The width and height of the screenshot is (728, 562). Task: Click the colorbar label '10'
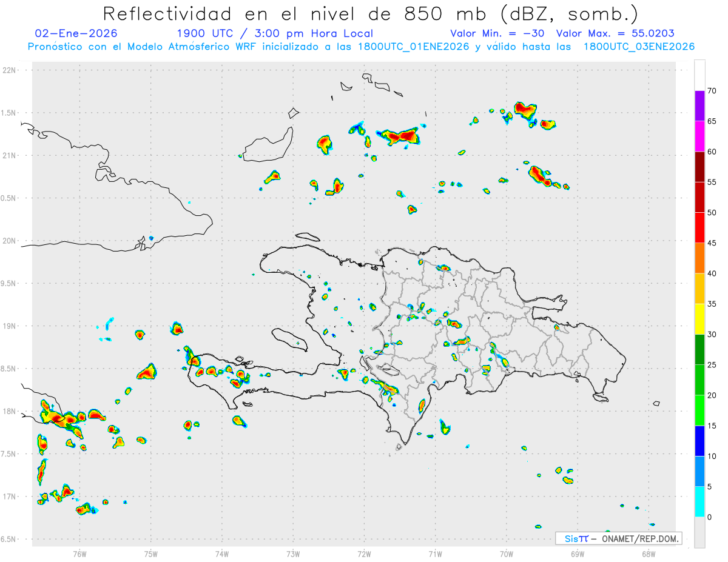coord(712,456)
